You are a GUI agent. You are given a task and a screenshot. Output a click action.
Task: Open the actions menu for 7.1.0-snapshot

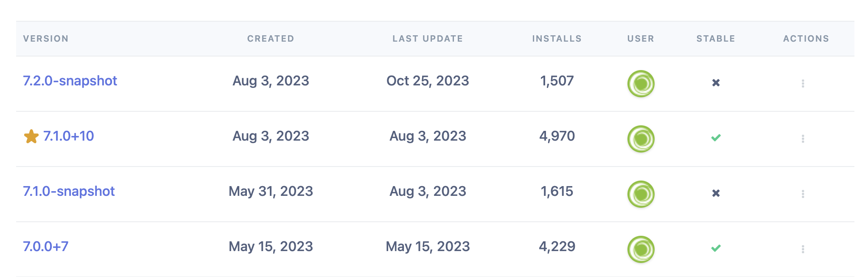point(803,194)
